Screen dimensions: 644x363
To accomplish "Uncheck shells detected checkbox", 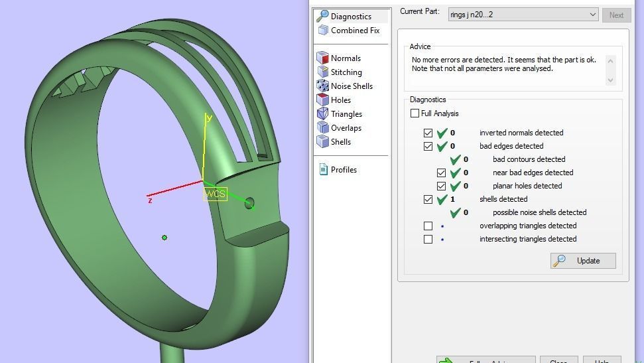I will tap(428, 199).
